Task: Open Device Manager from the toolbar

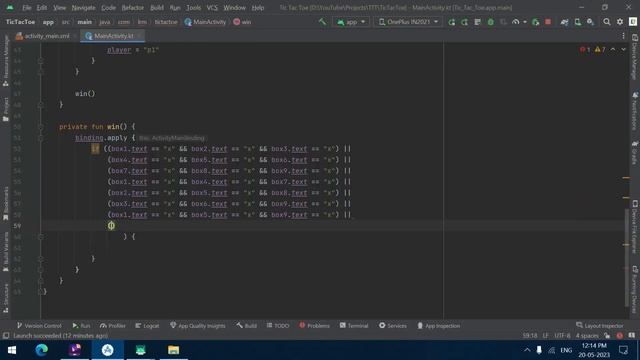Action: [x=578, y=22]
